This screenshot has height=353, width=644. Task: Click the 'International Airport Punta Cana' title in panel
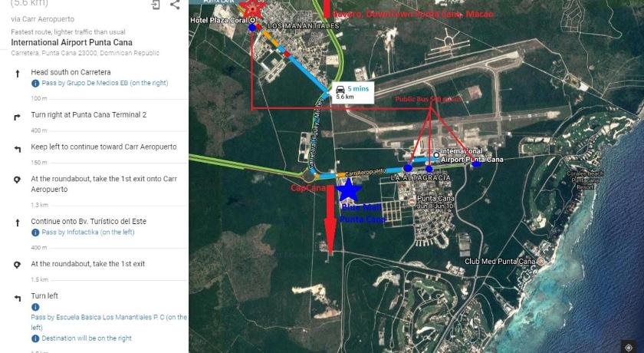point(71,42)
